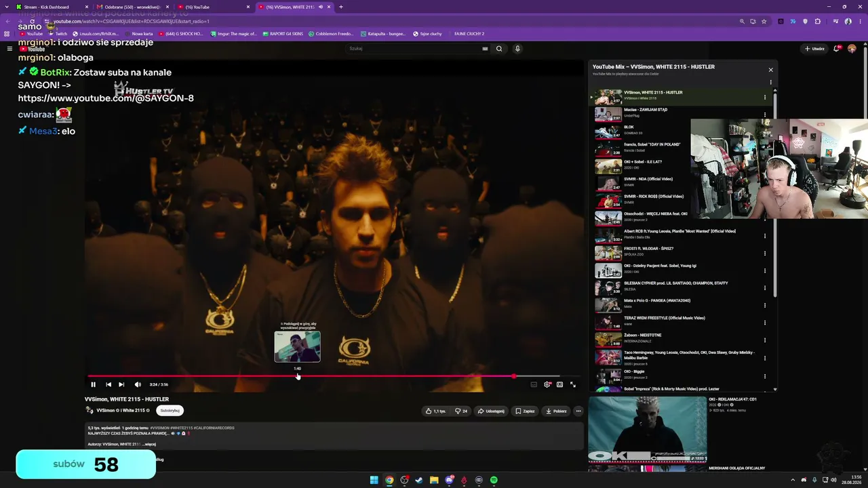Open options for FROSTI ŚPISZ? playlist item
This screenshot has height=488, width=868.
click(x=765, y=253)
